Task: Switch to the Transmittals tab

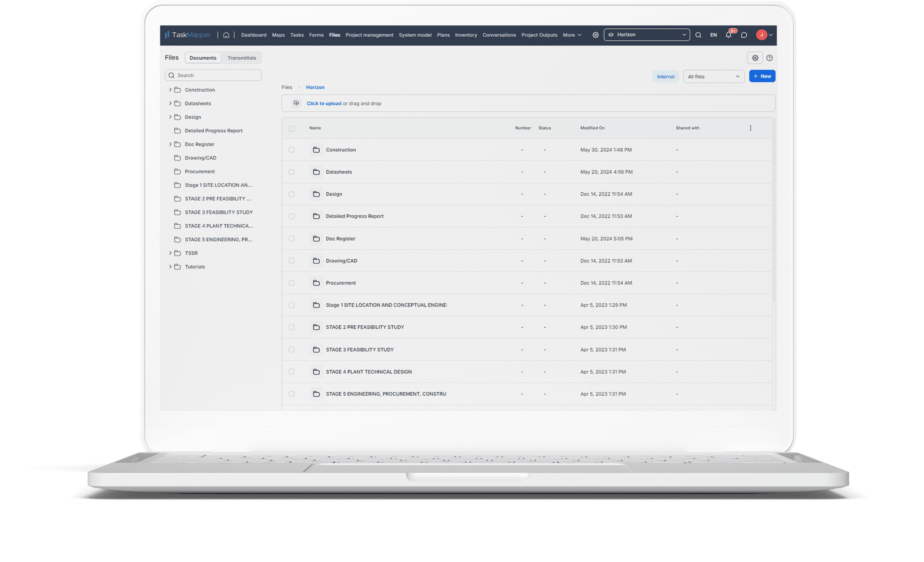Action: coord(241,58)
